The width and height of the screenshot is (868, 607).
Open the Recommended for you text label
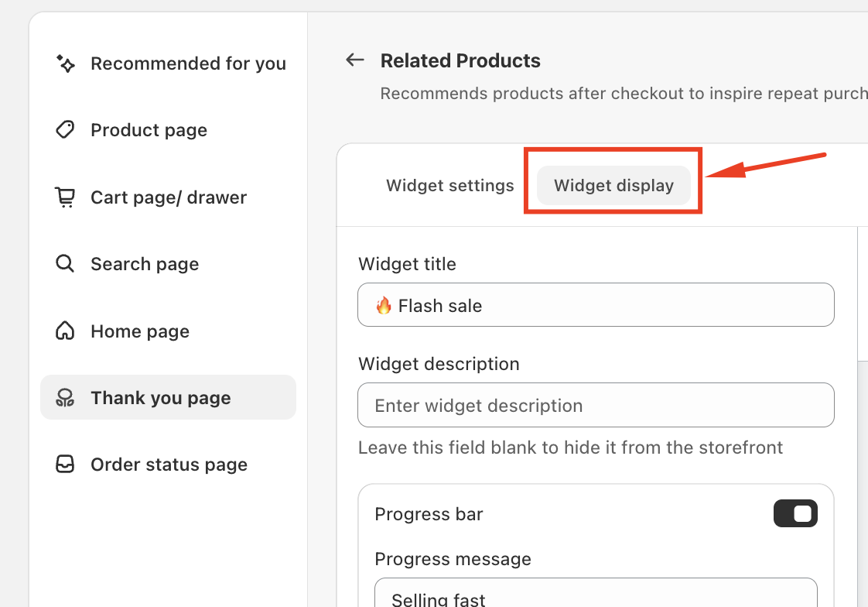(188, 63)
